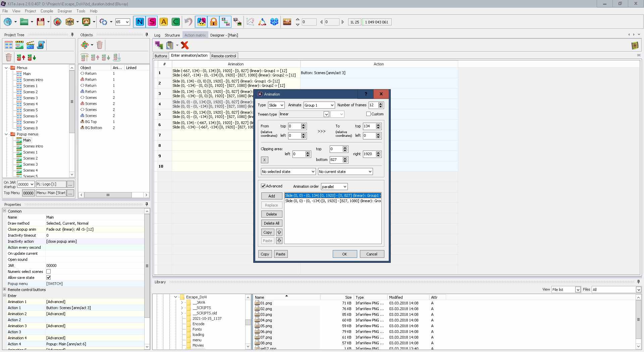This screenshot has height=352, width=644.
Task: Toggle the Allow save state checkbox
Action: tap(49, 278)
